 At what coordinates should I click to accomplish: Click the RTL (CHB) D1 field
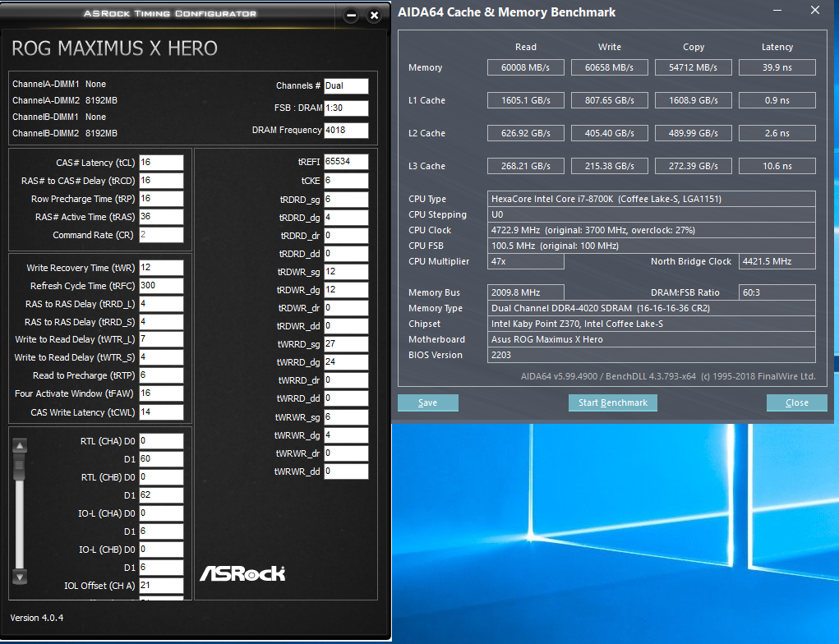161,495
